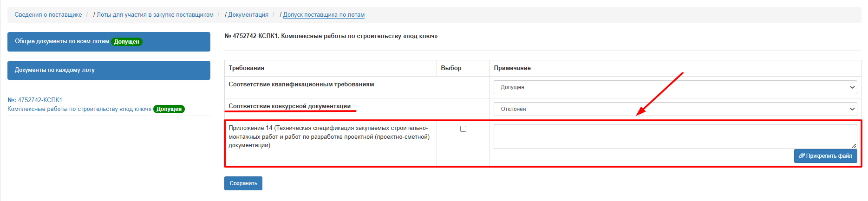The image size is (868, 201).
Task: Open Общие документы по всем лотам section
Action: coord(62,41)
